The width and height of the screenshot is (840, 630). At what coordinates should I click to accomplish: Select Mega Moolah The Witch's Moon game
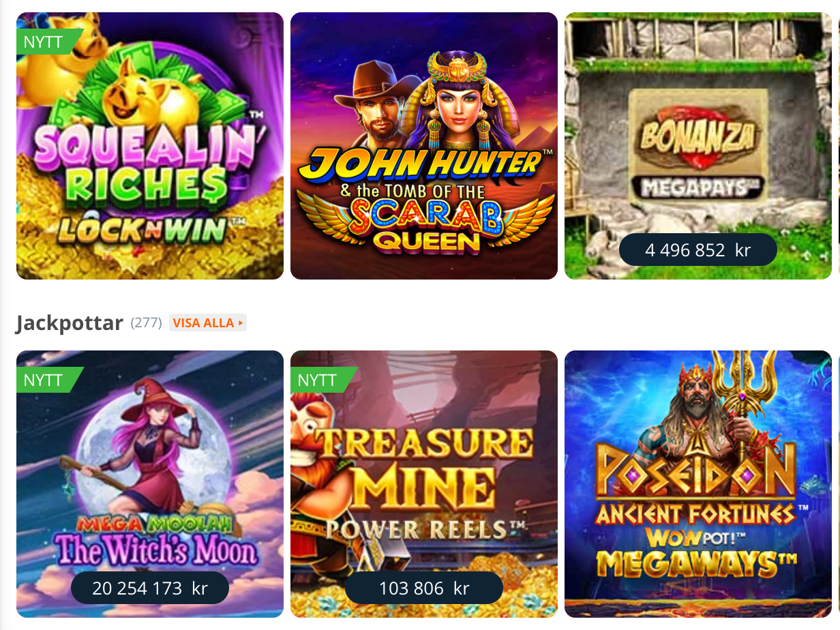pos(150,484)
